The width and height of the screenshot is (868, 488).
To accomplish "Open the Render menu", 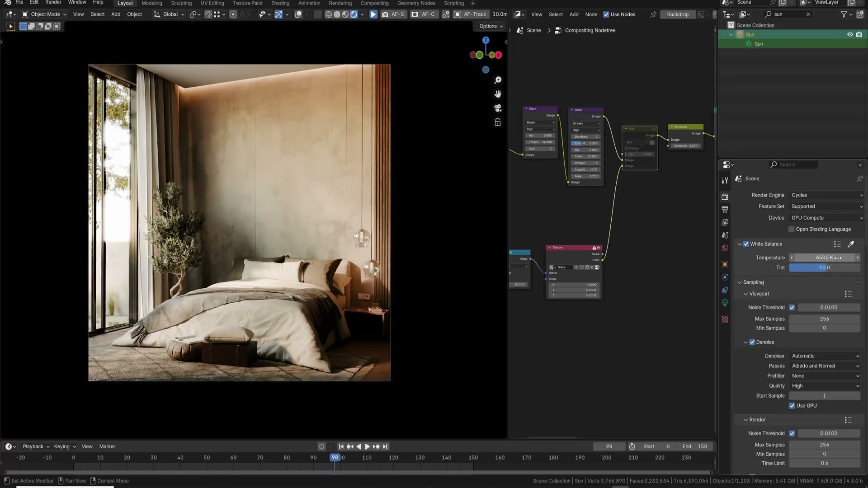I will [53, 3].
